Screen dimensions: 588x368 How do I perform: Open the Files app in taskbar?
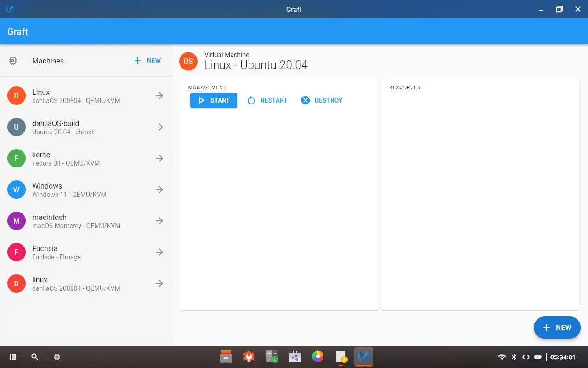[x=226, y=356]
